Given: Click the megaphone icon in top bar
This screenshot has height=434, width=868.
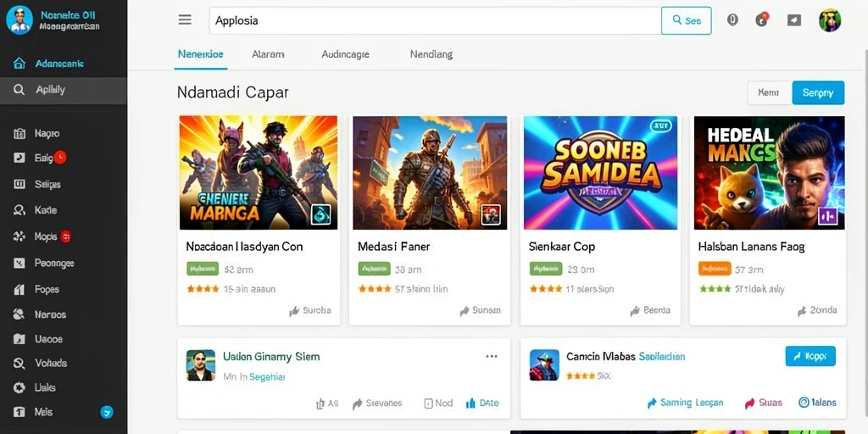Looking at the screenshot, I should pos(793,20).
